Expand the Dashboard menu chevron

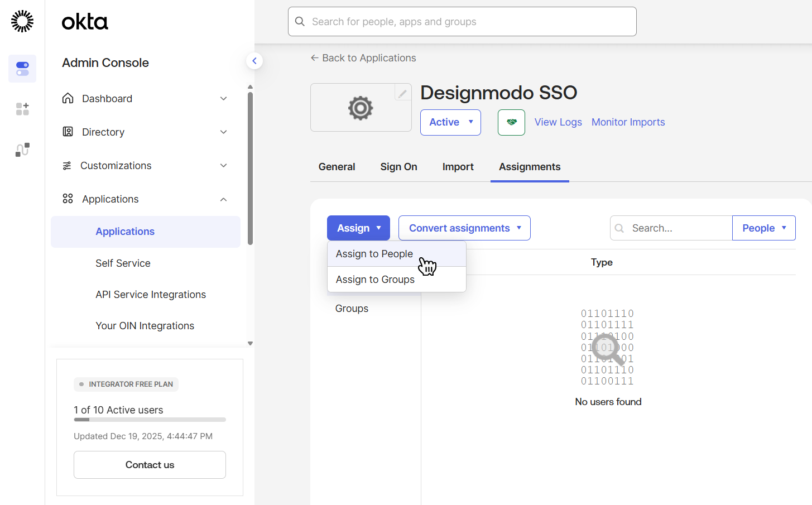pos(223,99)
